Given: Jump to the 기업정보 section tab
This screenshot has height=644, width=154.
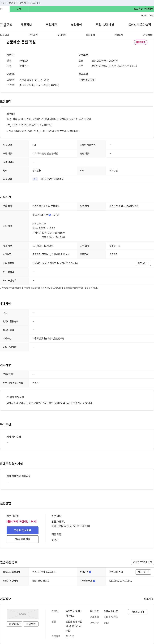Looking at the screenshot, I should [x=148, y=35].
